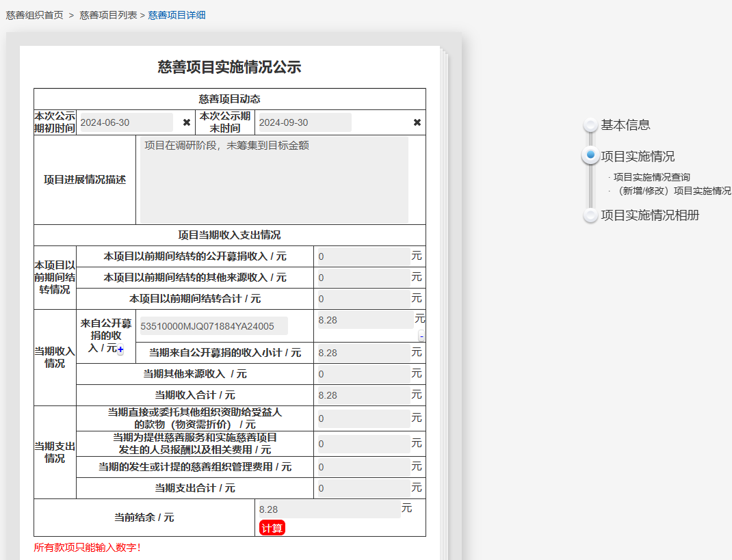Select the 项目实施情况相册 step circle
732x560 pixels.
tap(590, 215)
